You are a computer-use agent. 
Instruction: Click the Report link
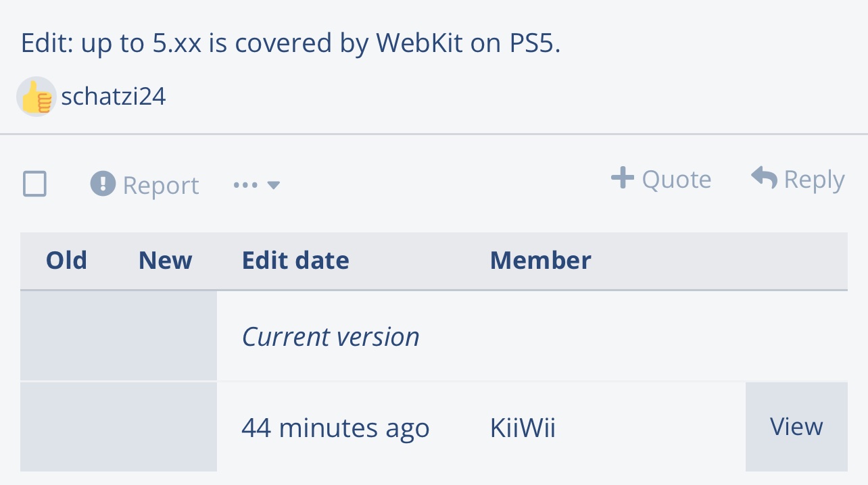tap(160, 185)
